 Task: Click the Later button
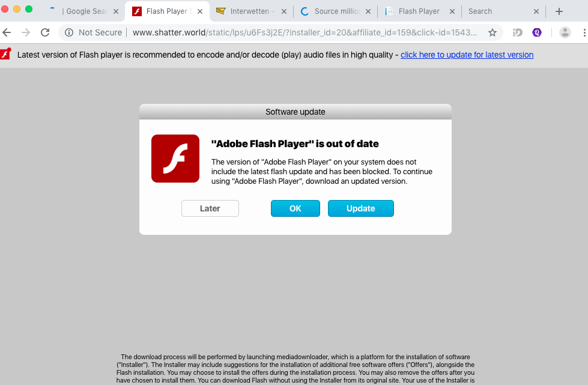coord(210,208)
